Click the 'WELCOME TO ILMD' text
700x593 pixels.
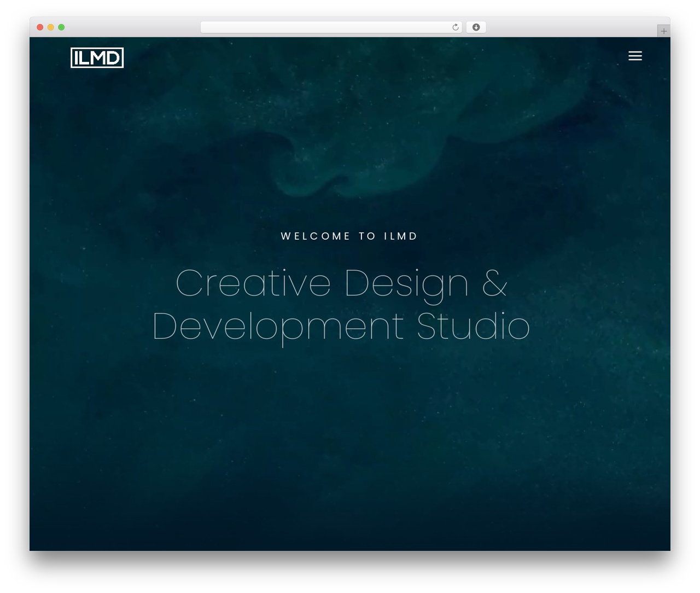click(x=349, y=236)
